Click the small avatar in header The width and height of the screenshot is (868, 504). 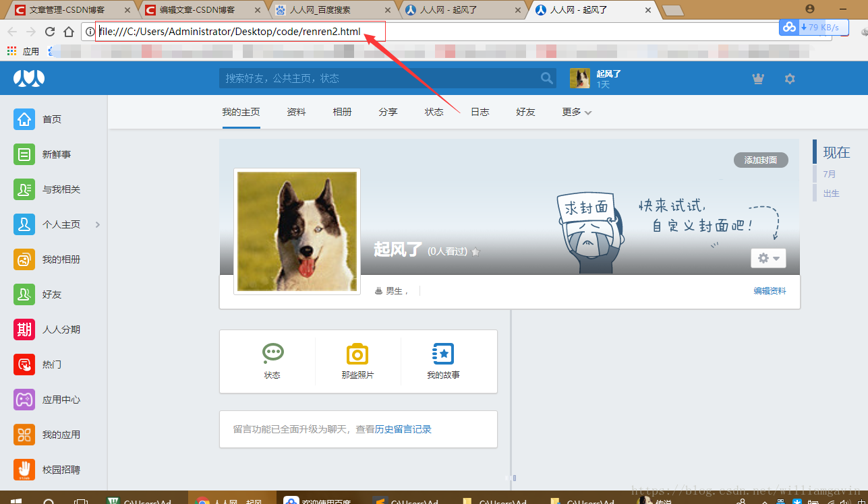(x=580, y=78)
